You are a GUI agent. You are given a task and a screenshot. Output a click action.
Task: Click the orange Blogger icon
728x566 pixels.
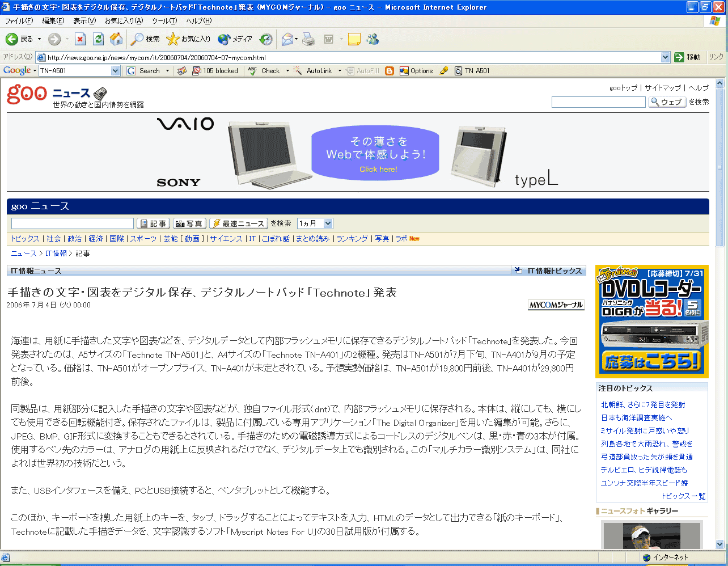click(390, 71)
